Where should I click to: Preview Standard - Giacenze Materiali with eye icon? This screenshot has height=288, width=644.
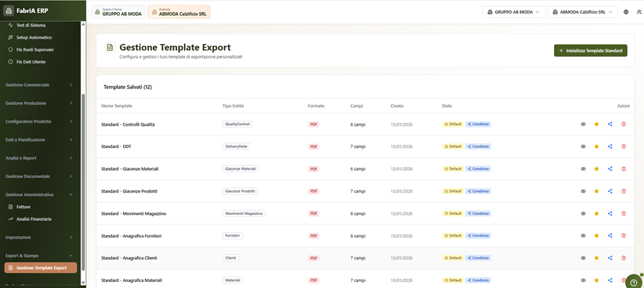click(583, 168)
